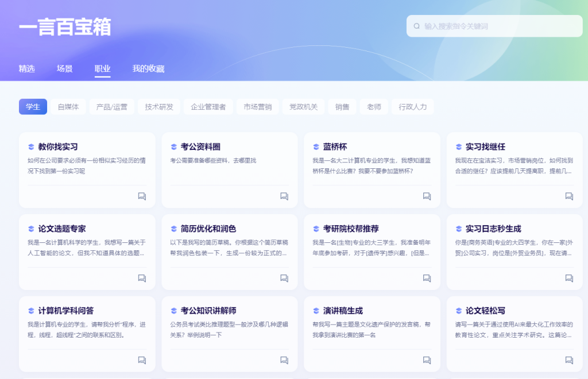Open chat icon on 论文选题专家 card
This screenshot has width=588, height=379.
(142, 279)
